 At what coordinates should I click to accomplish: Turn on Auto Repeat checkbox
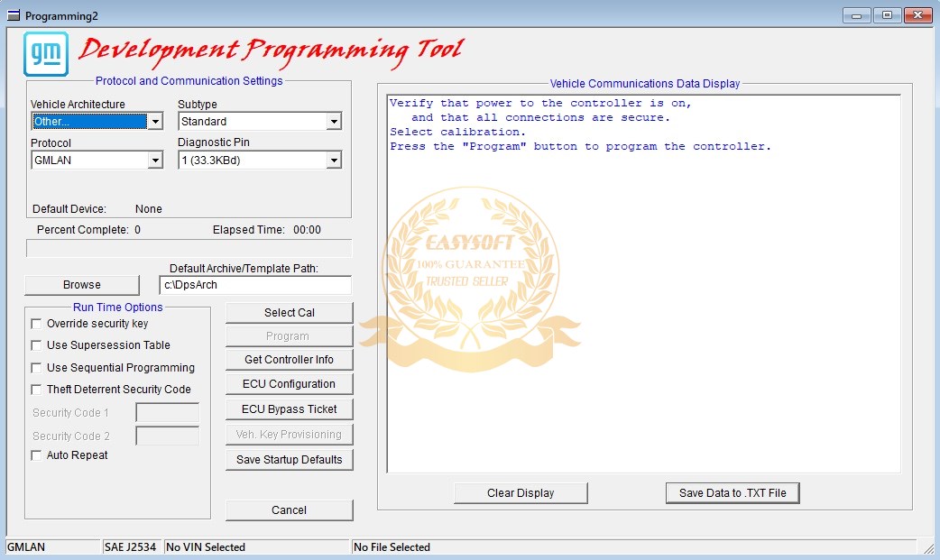coord(36,455)
